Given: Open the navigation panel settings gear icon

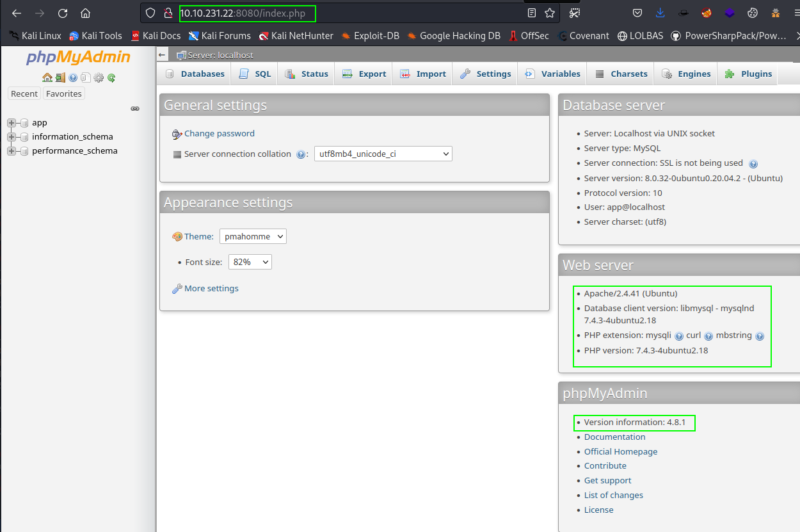Looking at the screenshot, I should point(99,77).
